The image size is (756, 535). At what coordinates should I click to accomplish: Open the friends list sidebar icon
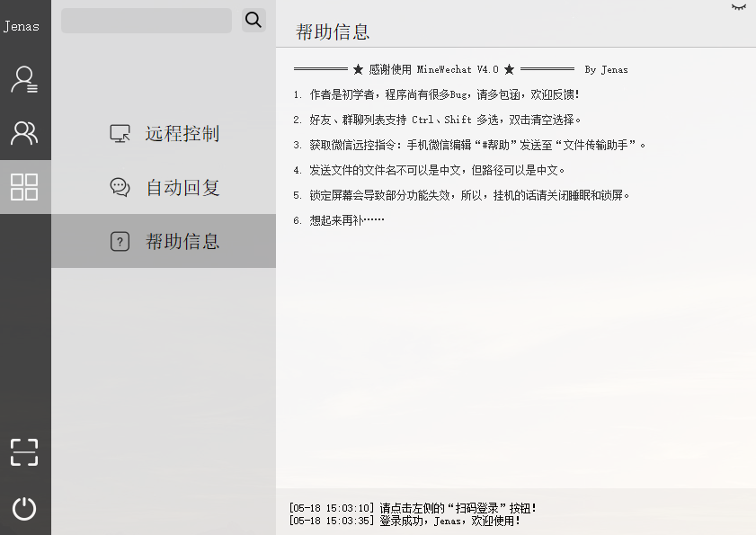[x=24, y=80]
